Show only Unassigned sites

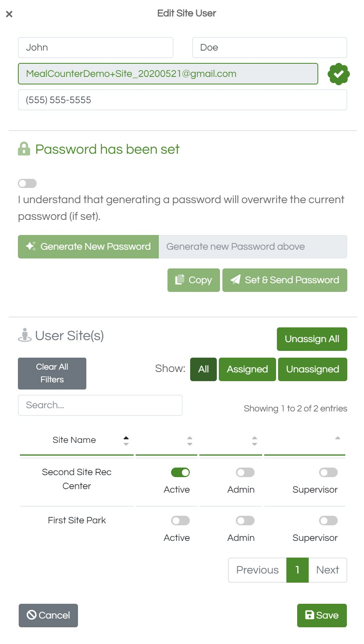(313, 369)
